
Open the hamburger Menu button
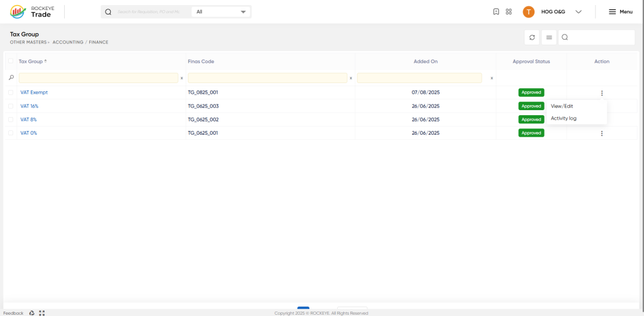coord(620,11)
